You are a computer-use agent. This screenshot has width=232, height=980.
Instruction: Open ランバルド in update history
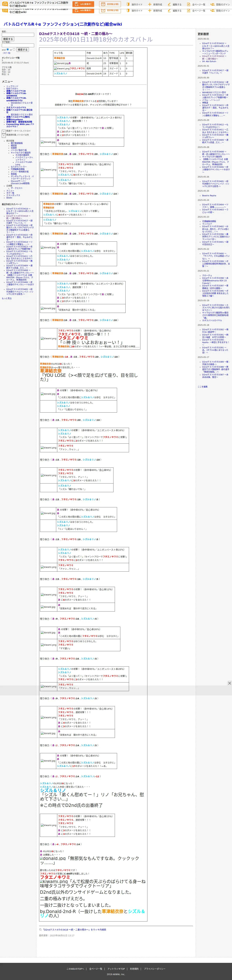pyautogui.click(x=207, y=224)
